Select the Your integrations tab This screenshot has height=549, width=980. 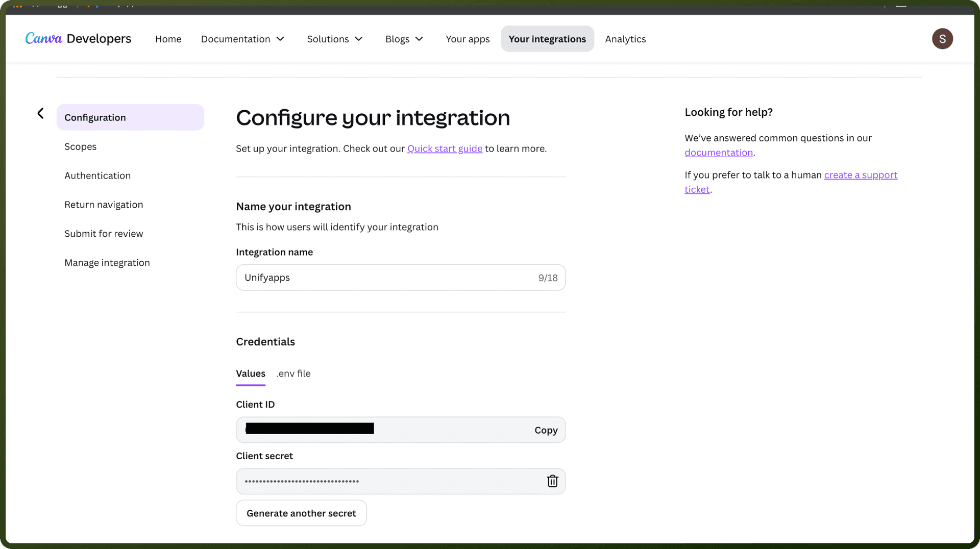point(547,39)
